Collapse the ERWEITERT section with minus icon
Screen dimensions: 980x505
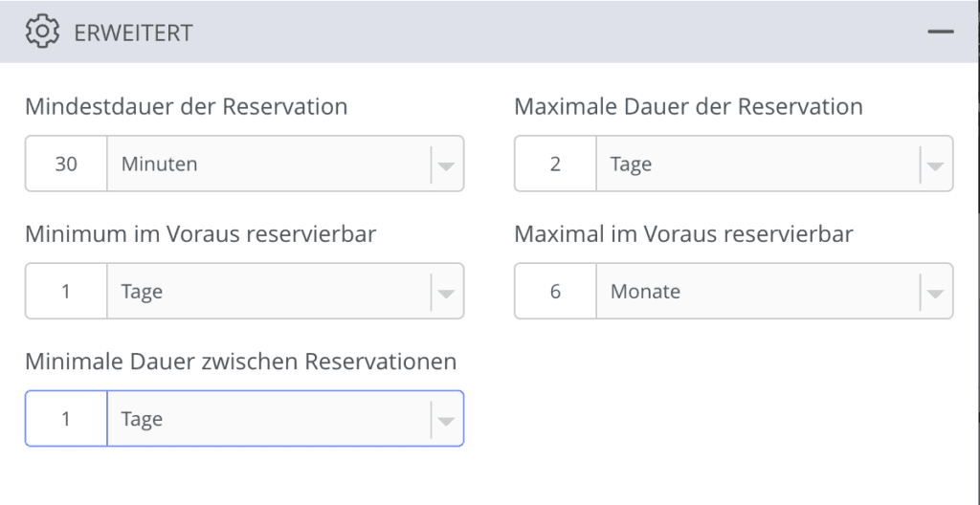point(941,32)
